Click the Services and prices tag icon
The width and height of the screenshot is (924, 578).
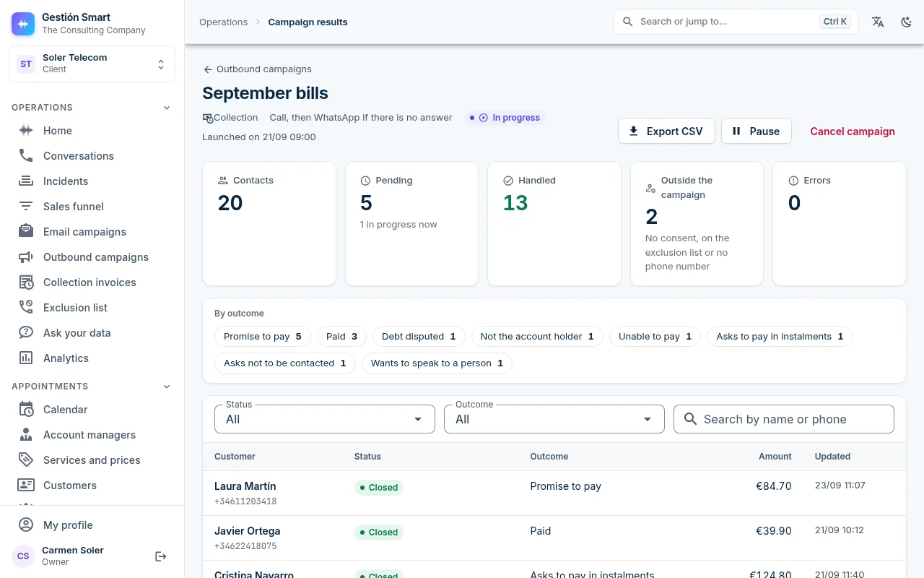26,460
